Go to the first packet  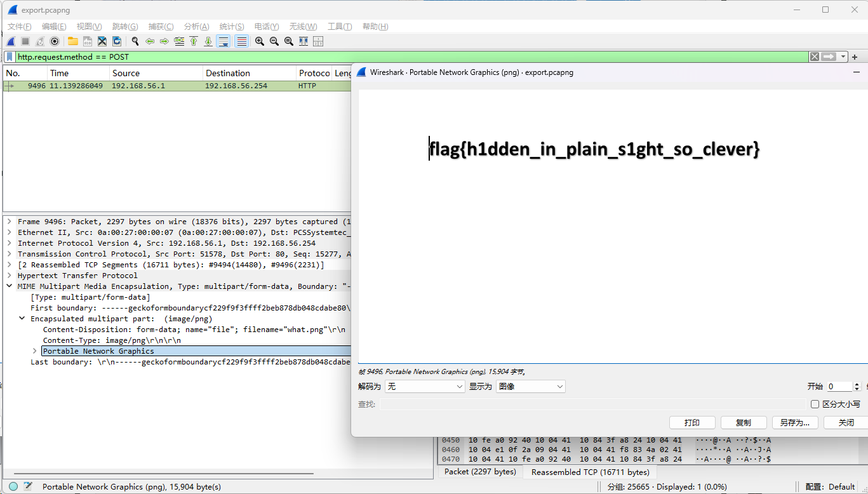194,41
